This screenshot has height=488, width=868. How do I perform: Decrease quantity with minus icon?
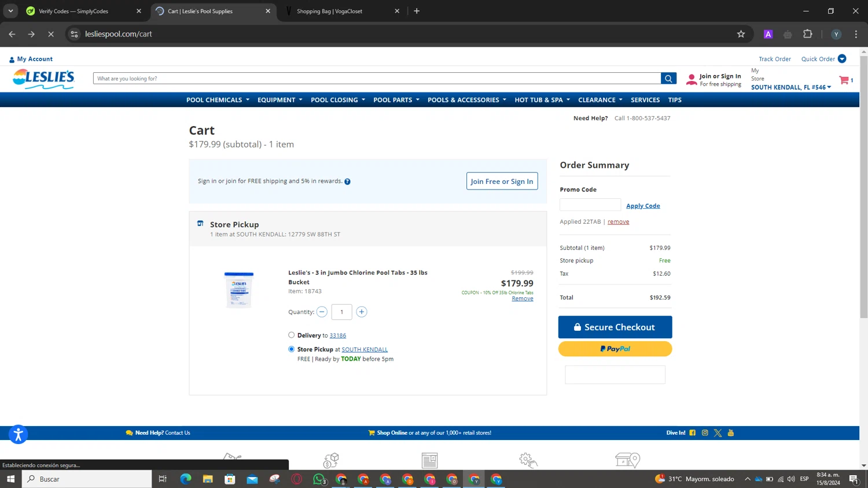tap(322, 312)
